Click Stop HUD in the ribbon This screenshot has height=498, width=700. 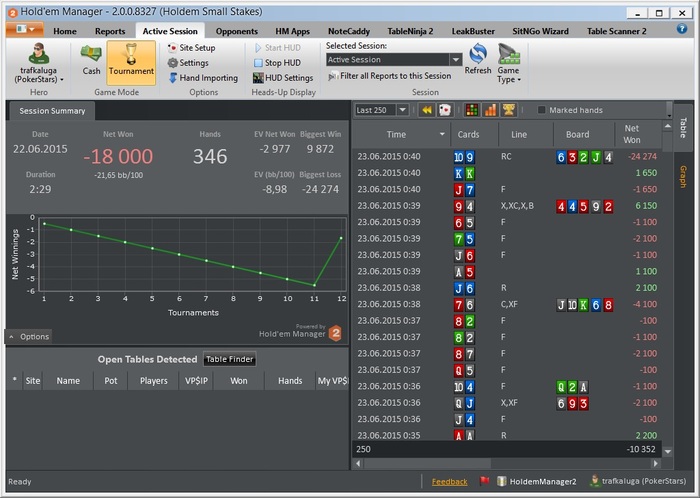281,63
